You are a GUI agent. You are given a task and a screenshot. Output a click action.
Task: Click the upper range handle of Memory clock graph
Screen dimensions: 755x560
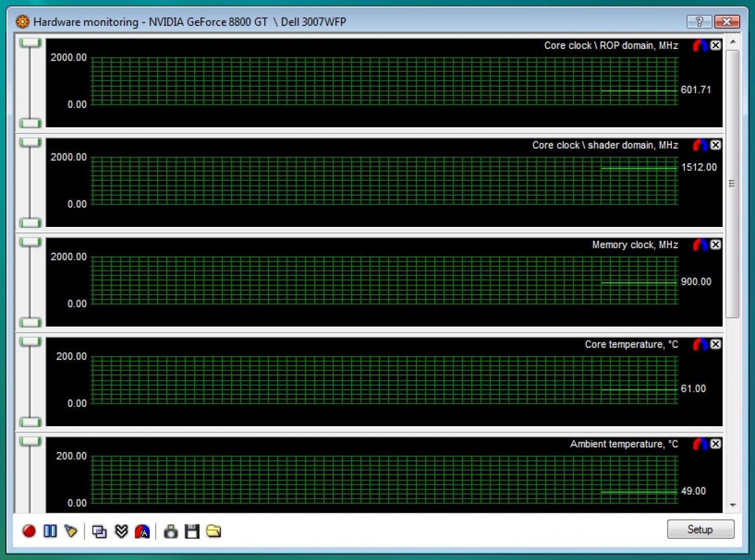click(30, 242)
